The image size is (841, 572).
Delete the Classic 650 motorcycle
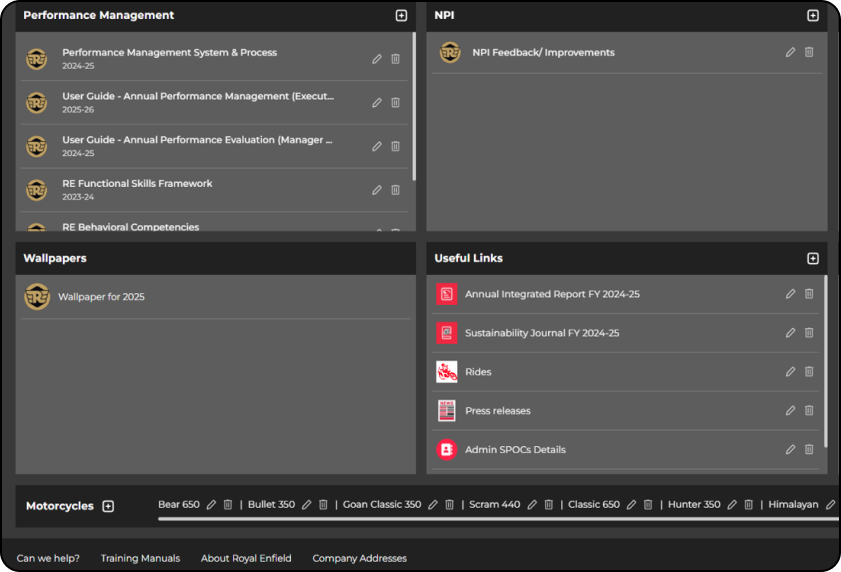click(x=648, y=505)
